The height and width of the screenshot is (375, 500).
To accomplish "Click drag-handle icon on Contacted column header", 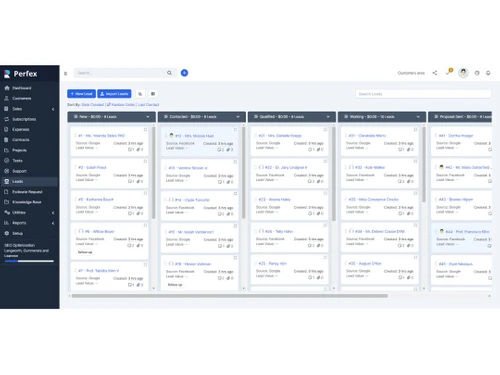I will (x=166, y=117).
